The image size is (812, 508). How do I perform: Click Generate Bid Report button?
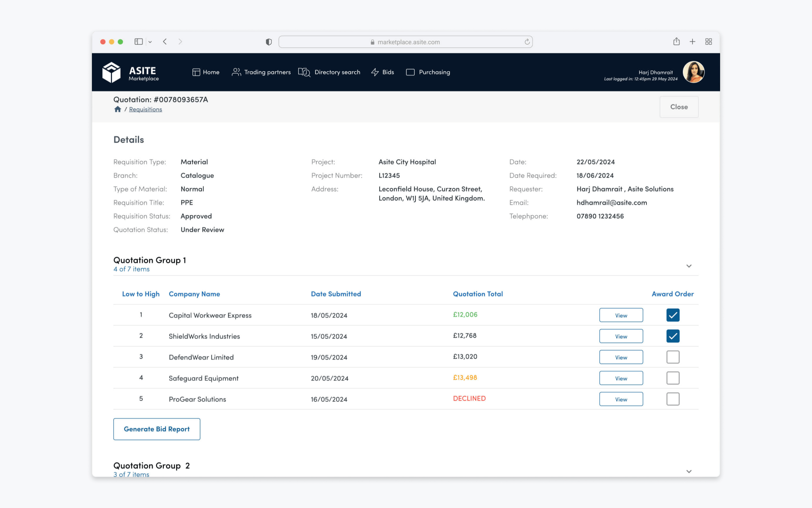[157, 429]
